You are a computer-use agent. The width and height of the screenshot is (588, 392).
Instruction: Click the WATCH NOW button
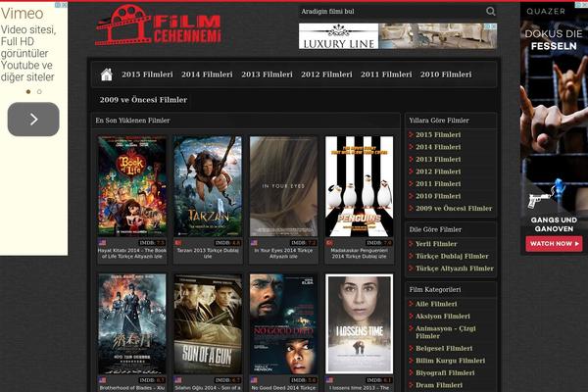[554, 243]
